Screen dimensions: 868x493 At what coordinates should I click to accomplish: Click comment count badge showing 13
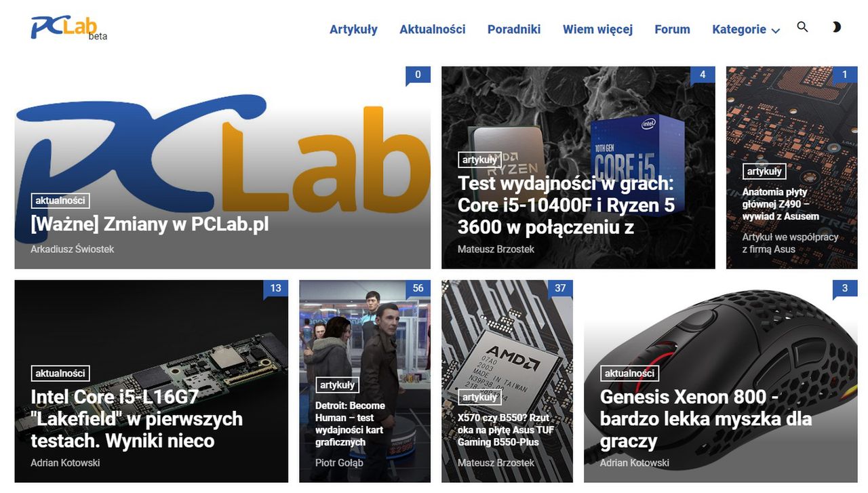(x=275, y=288)
